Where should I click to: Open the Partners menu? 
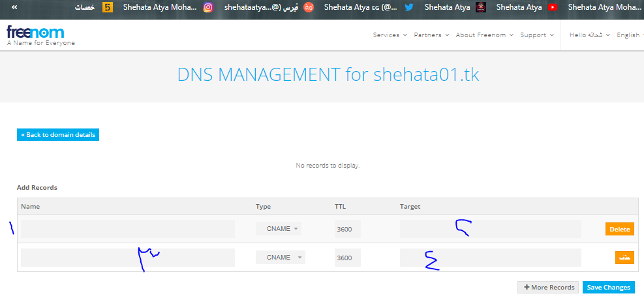coord(431,35)
